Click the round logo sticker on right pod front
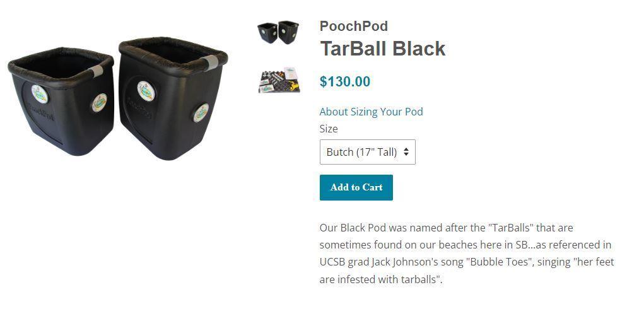This screenshot has width=644, height=321. click(x=146, y=91)
